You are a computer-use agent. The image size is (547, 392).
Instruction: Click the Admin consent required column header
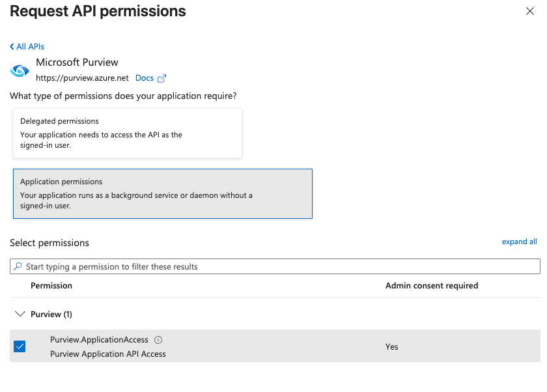432,286
